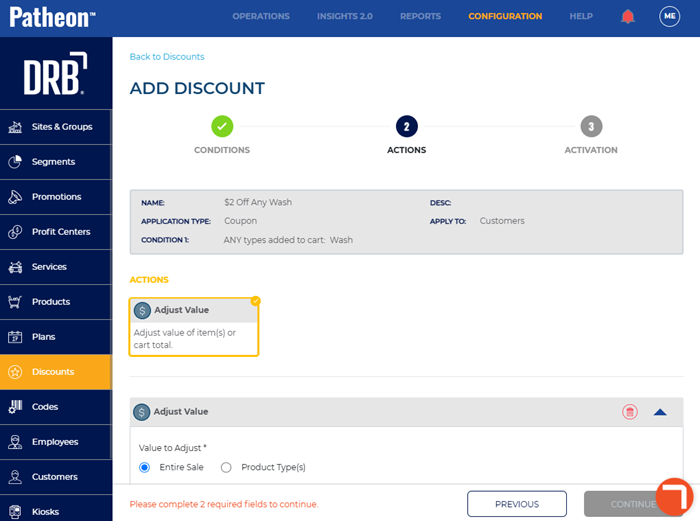Click the "Customers" apply-to value
Viewport: 700px width, 521px height.
click(x=502, y=221)
